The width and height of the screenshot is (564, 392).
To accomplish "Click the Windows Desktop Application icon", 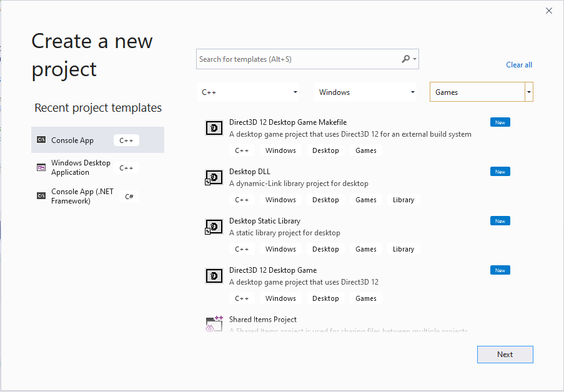I will [41, 167].
